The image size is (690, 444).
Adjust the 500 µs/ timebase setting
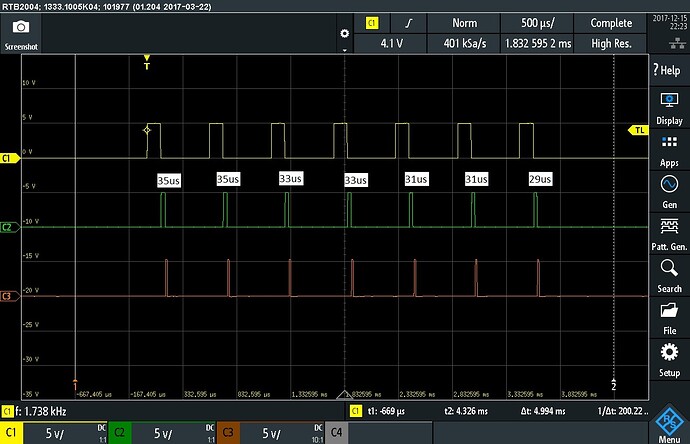(x=537, y=23)
